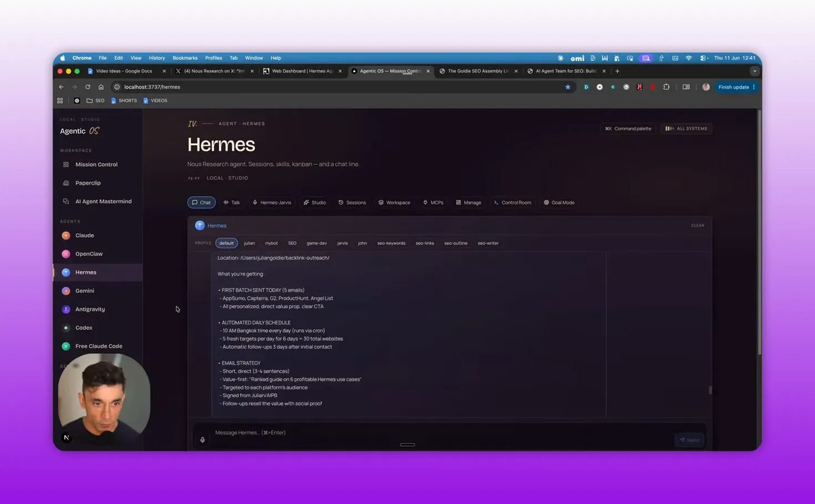Expand the Chrome tab search dropdown
The height and width of the screenshot is (504, 815).
click(755, 71)
